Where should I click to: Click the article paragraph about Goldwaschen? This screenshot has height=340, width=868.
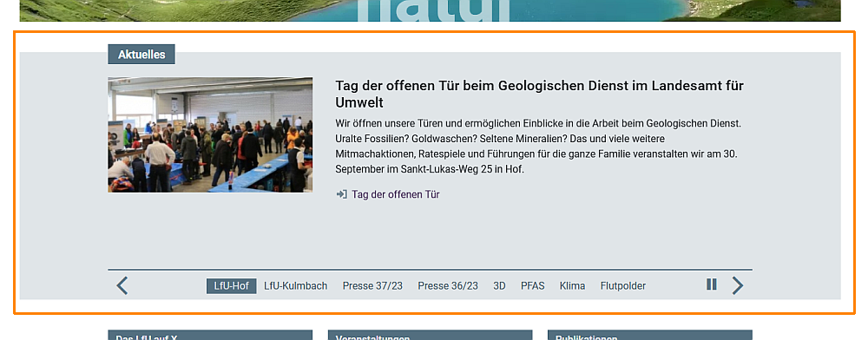tap(538, 147)
